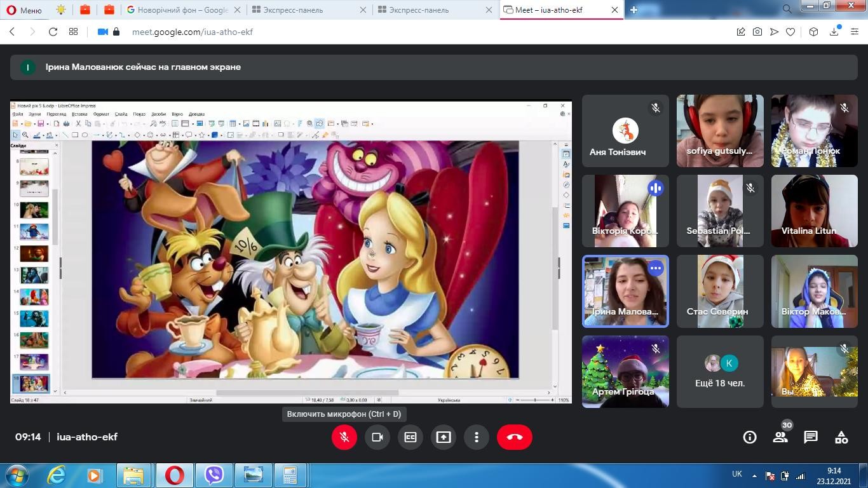
Task: Click the camera-in-use indicator in address bar
Action: [x=102, y=32]
